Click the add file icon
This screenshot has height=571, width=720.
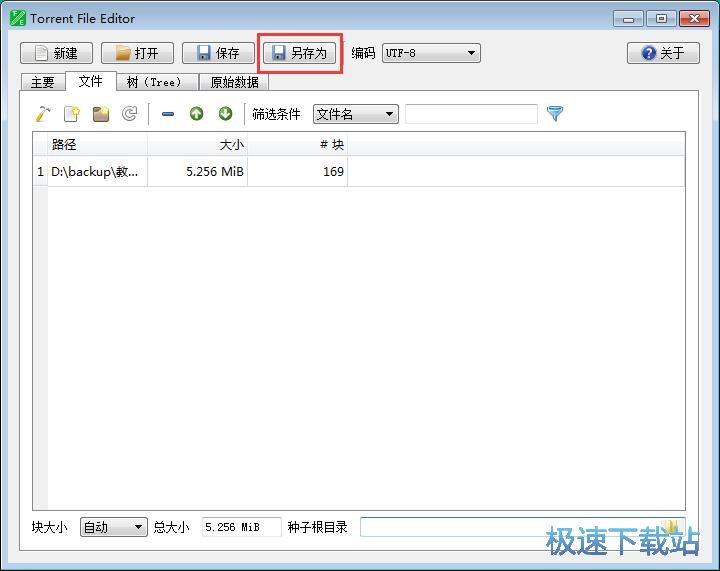(x=72, y=114)
